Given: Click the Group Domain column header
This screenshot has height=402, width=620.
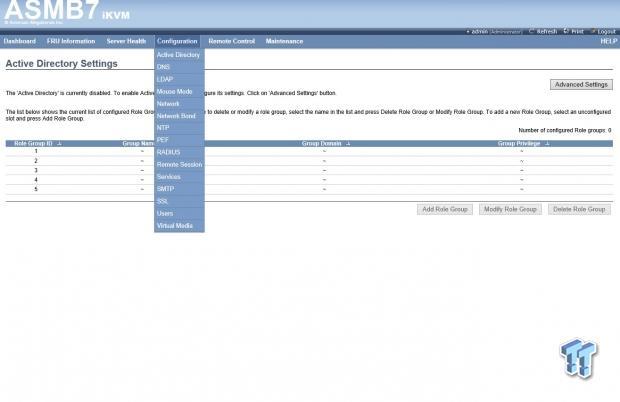Looking at the screenshot, I should [321, 143].
